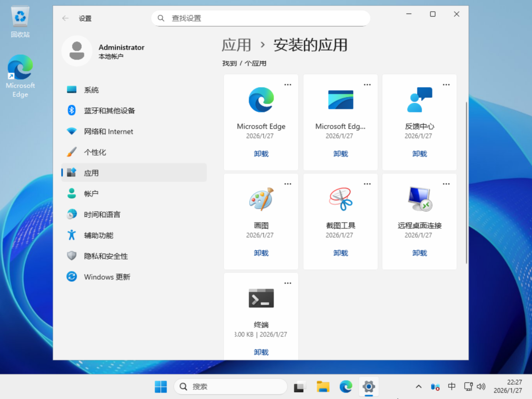Viewport: 532px width, 399px height.
Task: Select the 回收站 desktop icon
Action: tap(20, 22)
